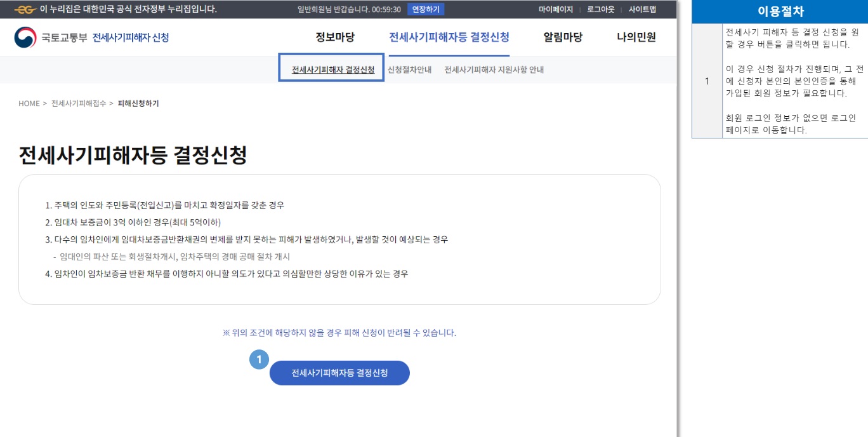This screenshot has width=868, height=437.
Task: Click condition 4 about 임차보증금 반환 채무
Action: [x=227, y=274]
